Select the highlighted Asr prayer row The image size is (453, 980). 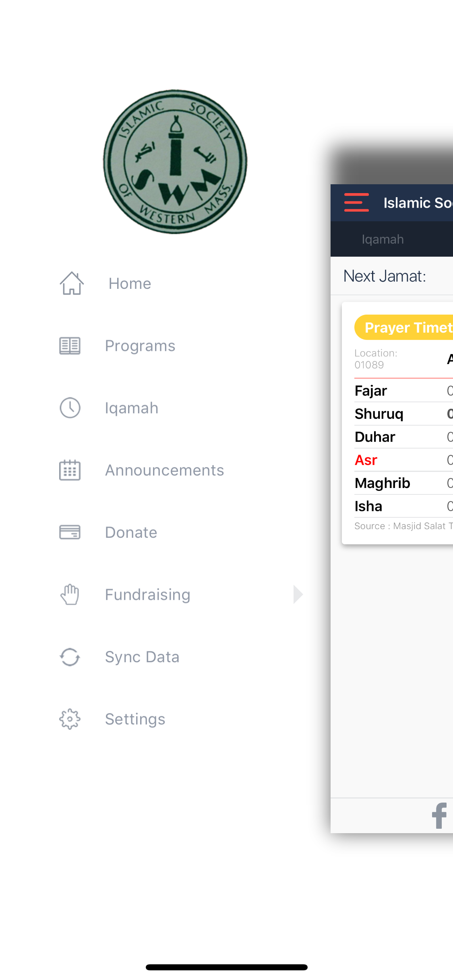click(403, 460)
